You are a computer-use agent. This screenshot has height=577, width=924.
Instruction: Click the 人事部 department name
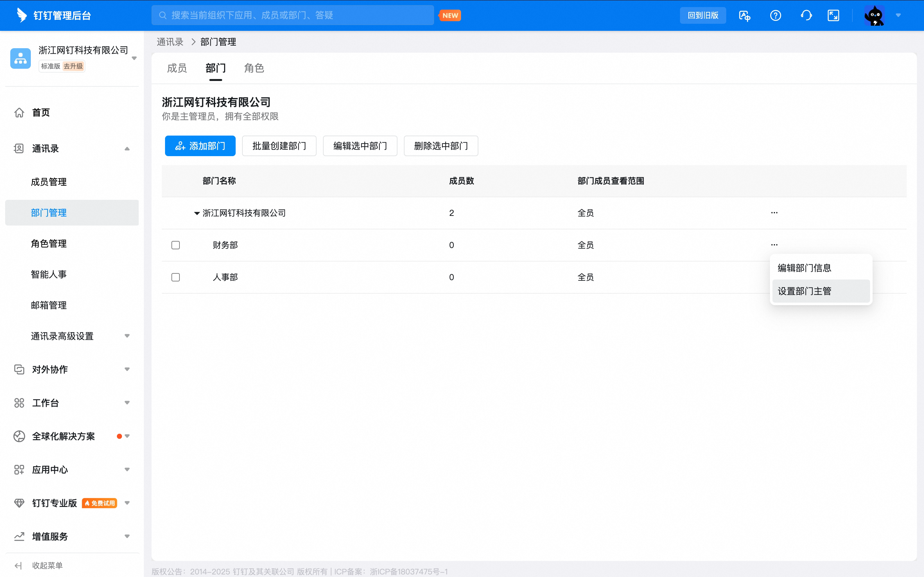point(225,277)
